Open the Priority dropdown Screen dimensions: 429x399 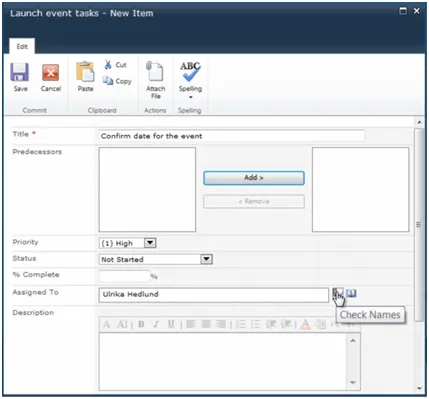150,243
